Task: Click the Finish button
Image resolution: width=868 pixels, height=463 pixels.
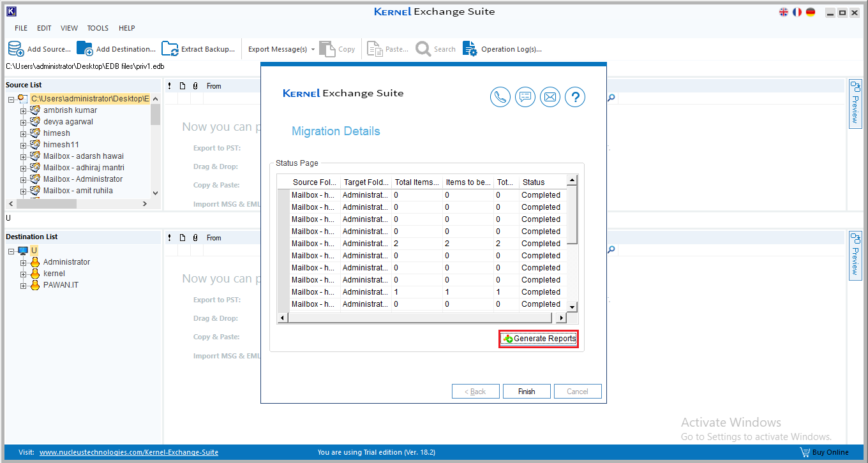Action: (527, 392)
